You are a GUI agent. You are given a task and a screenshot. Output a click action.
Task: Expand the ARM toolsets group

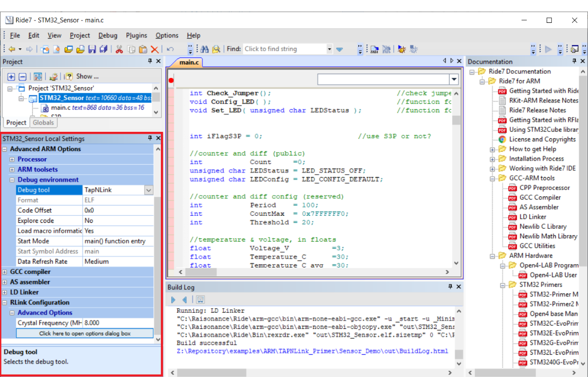pos(12,170)
